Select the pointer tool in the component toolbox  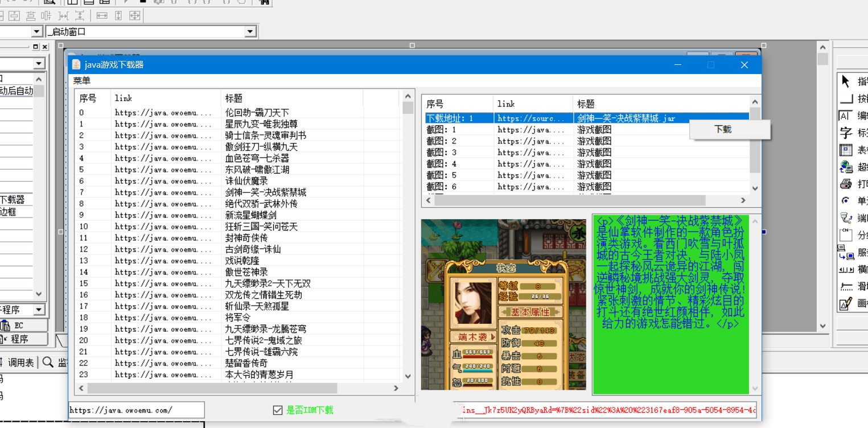(845, 81)
